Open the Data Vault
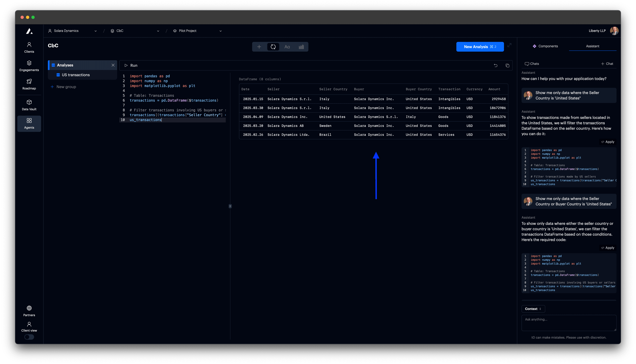 tap(29, 105)
